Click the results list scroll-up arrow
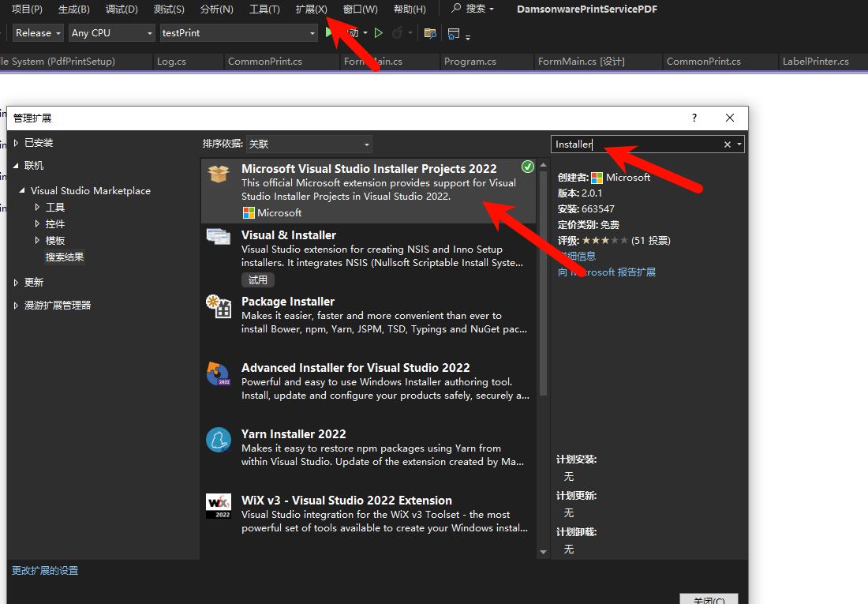Screen dimensions: 868x604 click(x=543, y=165)
